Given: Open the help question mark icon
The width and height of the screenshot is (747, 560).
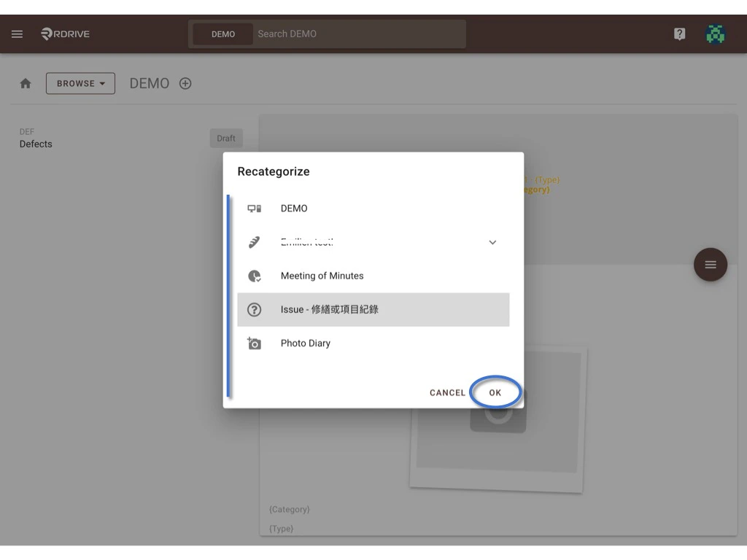Looking at the screenshot, I should (x=679, y=34).
